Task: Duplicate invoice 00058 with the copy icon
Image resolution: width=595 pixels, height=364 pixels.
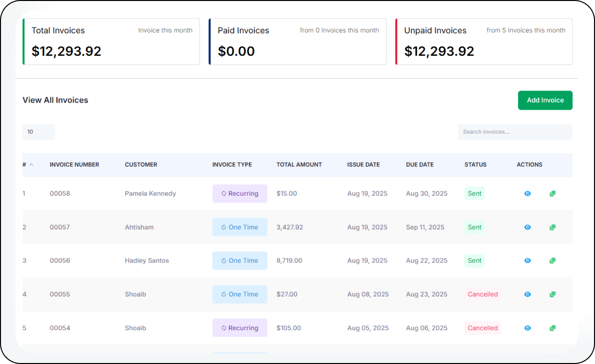Action: (x=552, y=194)
